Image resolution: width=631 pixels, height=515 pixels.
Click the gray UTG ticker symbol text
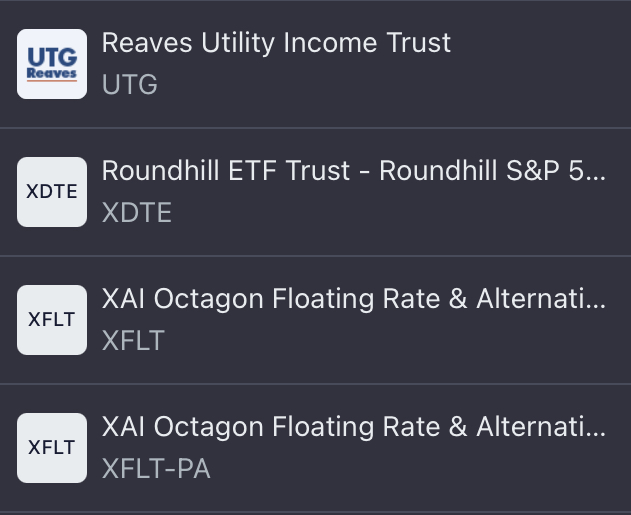coord(130,84)
